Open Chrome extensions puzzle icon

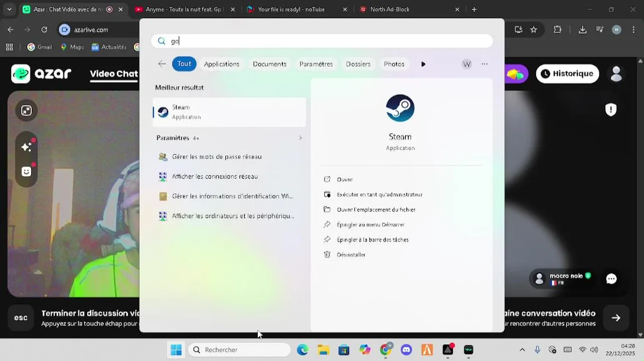pyautogui.click(x=557, y=30)
